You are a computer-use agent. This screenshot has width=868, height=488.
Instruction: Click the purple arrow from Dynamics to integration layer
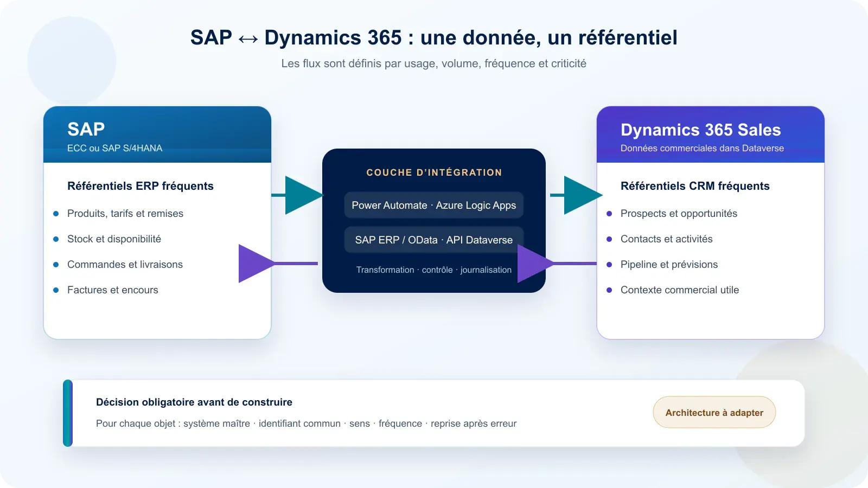557,264
